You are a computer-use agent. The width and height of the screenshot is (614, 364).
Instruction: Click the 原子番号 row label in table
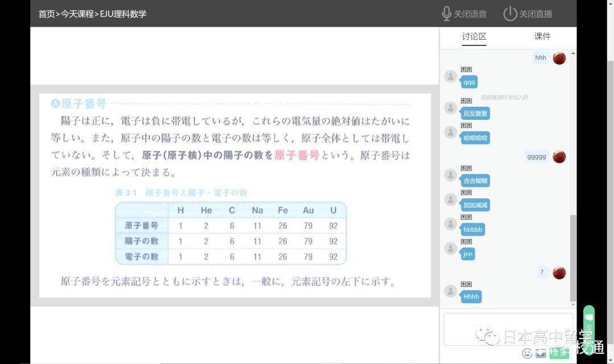coord(142,225)
